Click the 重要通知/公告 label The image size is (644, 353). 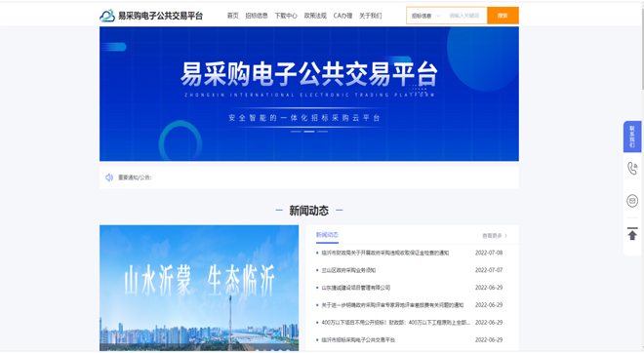(x=135, y=177)
